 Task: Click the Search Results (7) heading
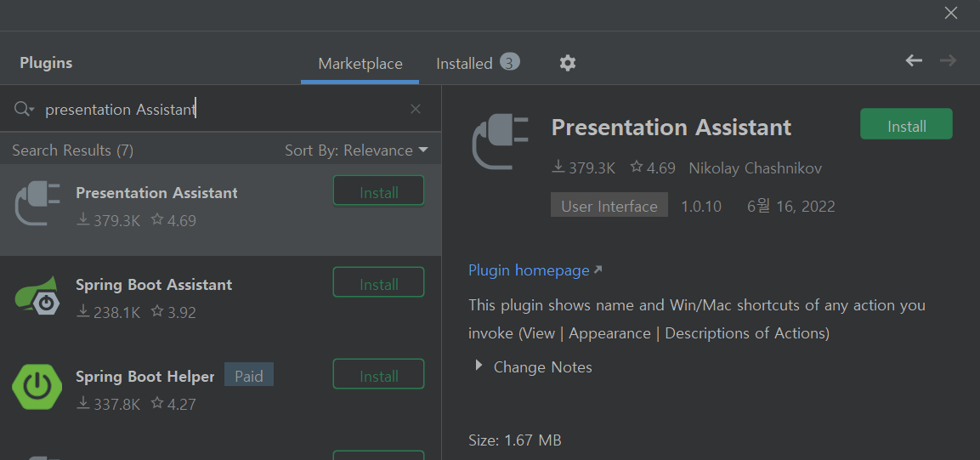(x=72, y=150)
